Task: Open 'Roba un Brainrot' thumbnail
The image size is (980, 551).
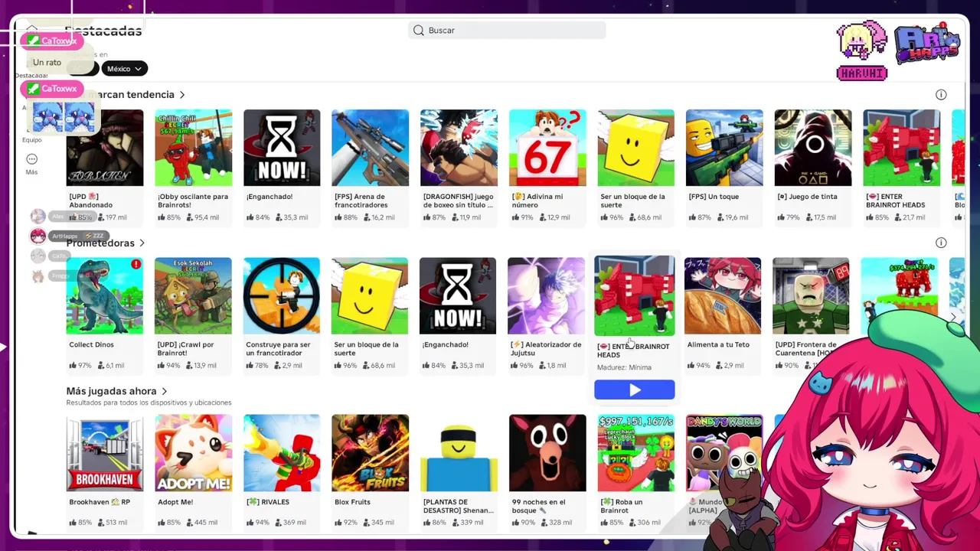Action: pos(635,453)
